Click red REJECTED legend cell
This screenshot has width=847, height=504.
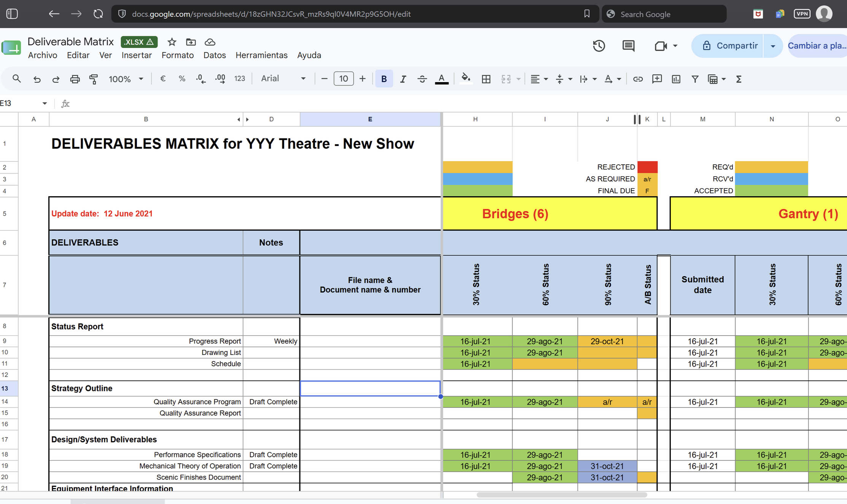[x=647, y=167]
